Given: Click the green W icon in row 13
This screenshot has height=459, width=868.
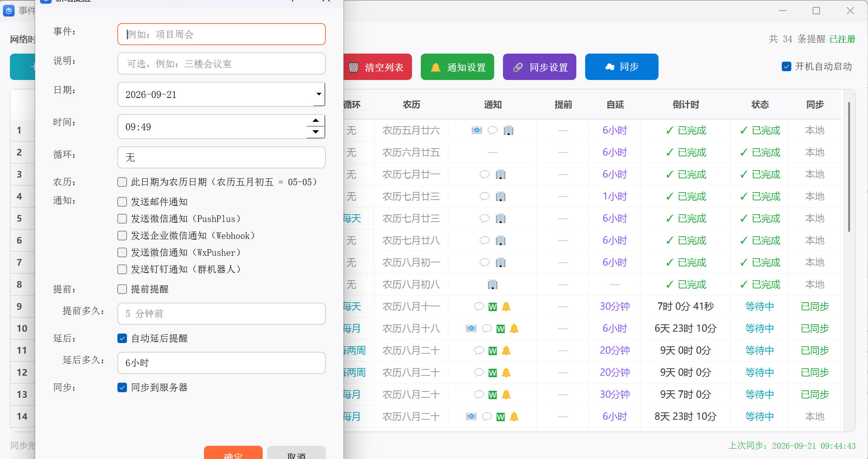Looking at the screenshot, I should point(493,395).
